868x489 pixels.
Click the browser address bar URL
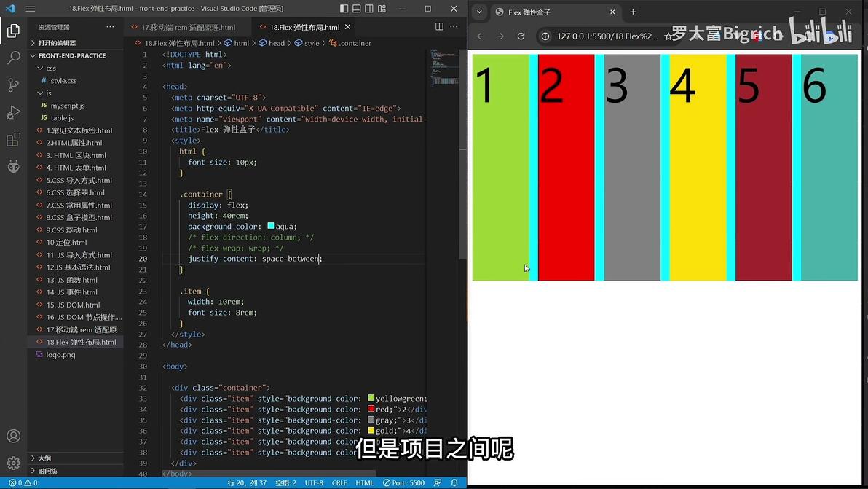click(x=607, y=36)
